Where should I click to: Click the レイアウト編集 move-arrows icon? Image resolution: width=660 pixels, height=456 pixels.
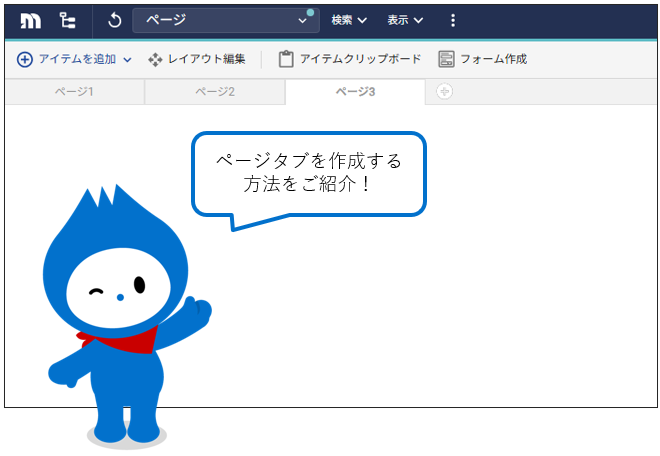[x=155, y=59]
